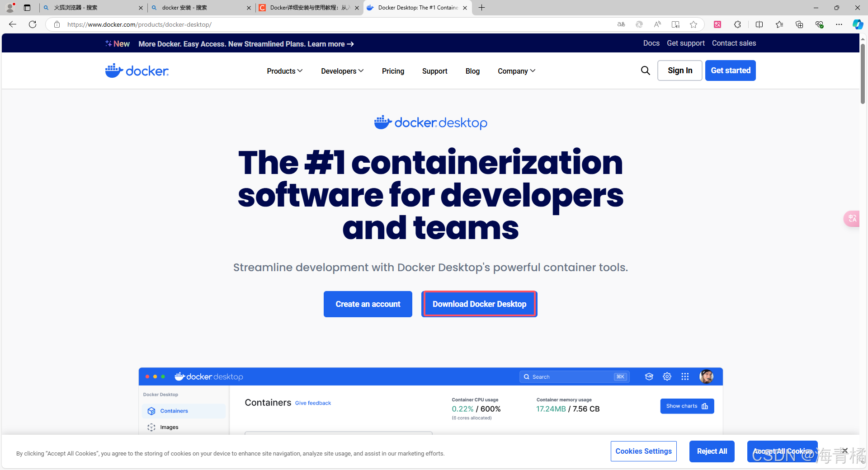The image size is (868, 470).
Task: Expand the Products dropdown menu
Action: pyautogui.click(x=285, y=71)
